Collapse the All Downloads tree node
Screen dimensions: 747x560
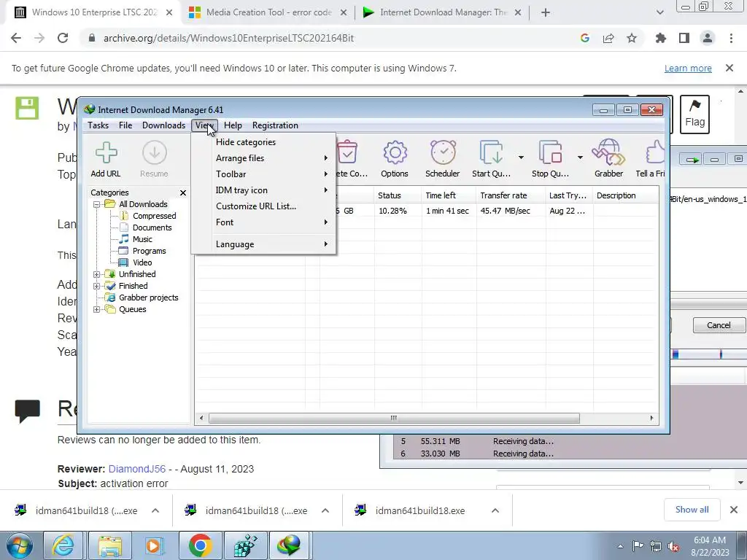pos(97,204)
